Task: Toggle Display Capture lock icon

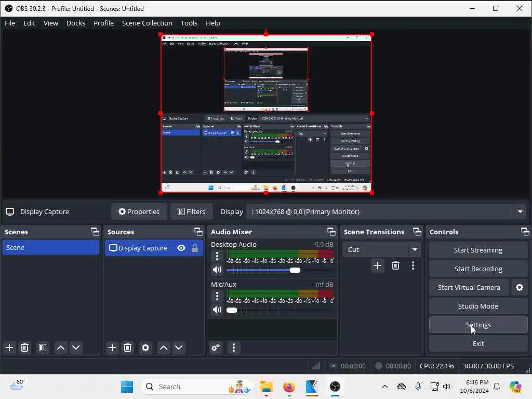Action: [x=195, y=248]
